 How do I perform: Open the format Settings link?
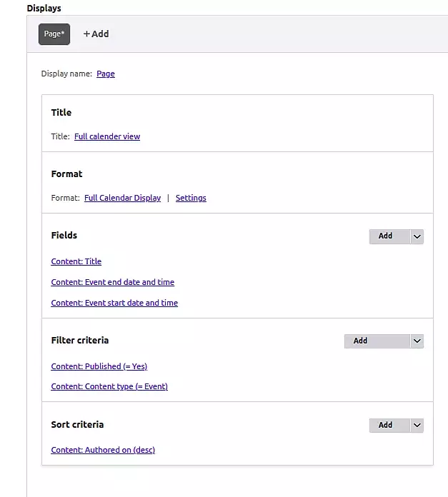191,198
